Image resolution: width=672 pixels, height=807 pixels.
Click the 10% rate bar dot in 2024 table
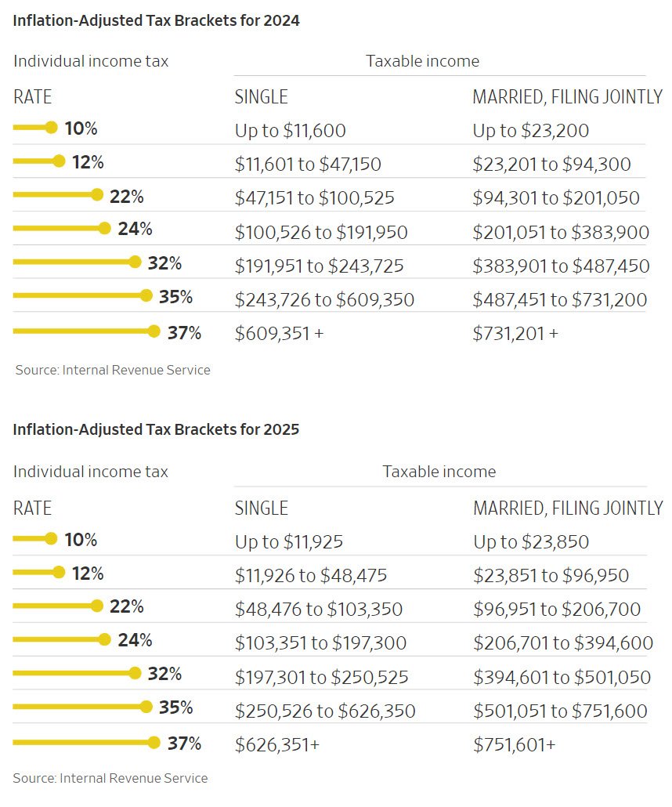[52, 128]
